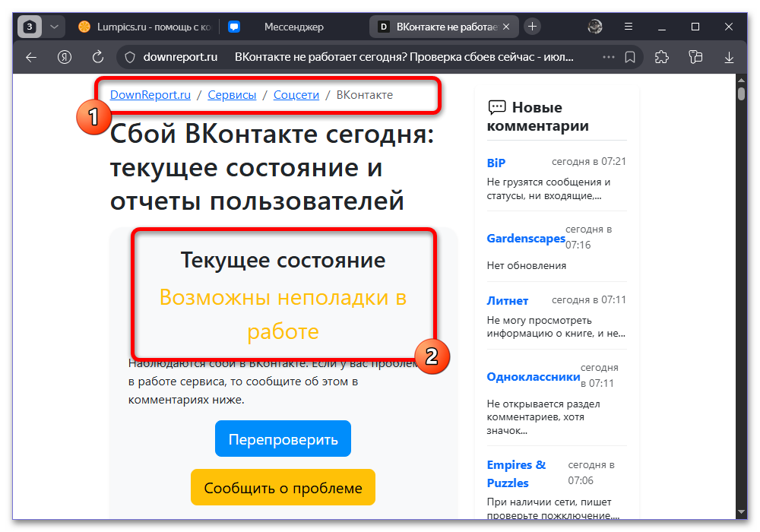Click the page scrollbar down arrow

pyautogui.click(x=741, y=511)
